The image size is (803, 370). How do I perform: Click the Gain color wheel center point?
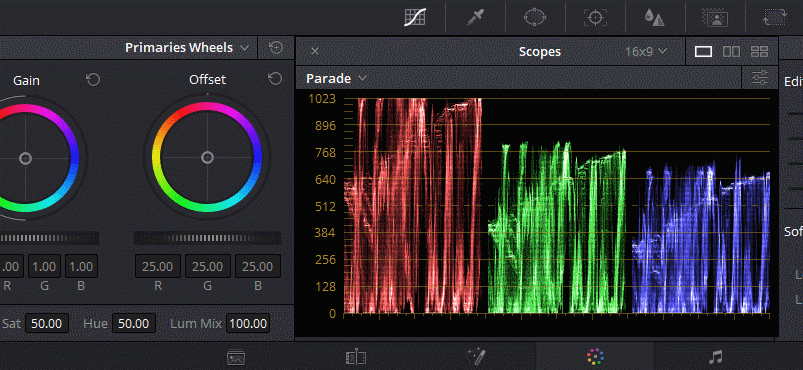pos(26,158)
